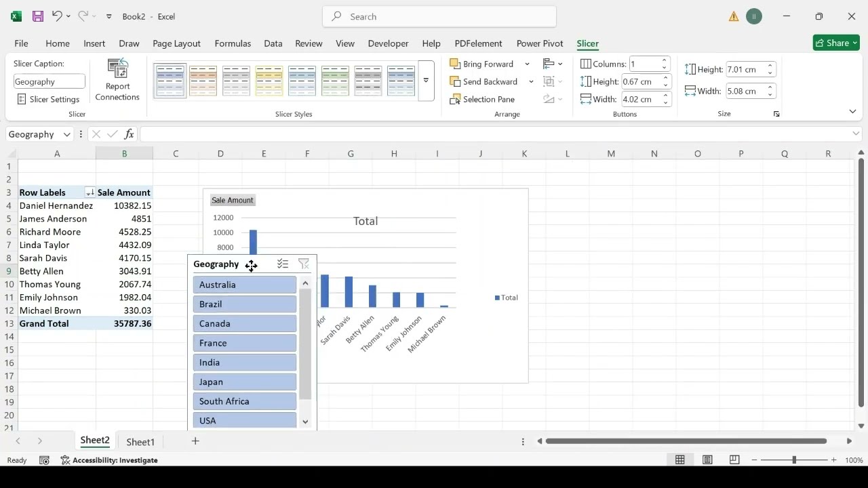
Task: Click the Search box
Action: coord(439,16)
